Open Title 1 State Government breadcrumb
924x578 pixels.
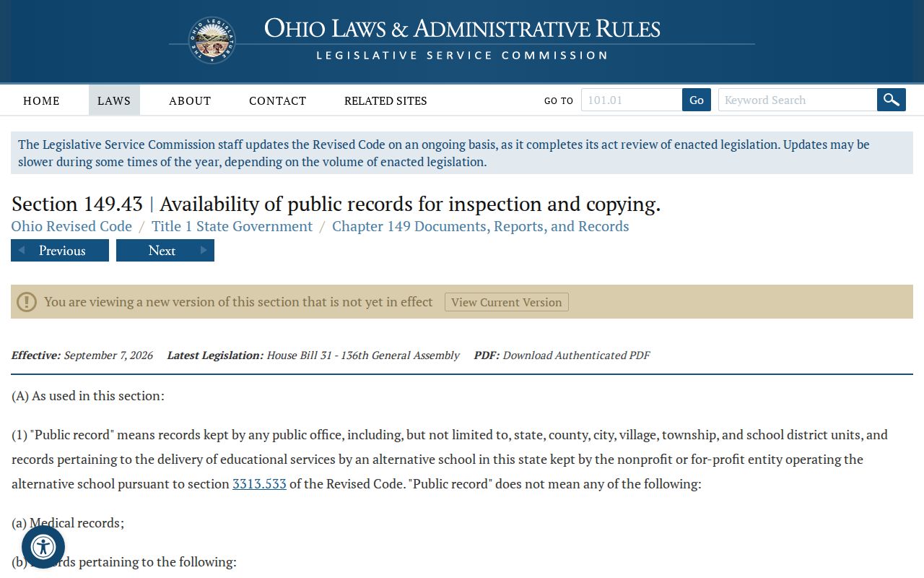tap(232, 226)
